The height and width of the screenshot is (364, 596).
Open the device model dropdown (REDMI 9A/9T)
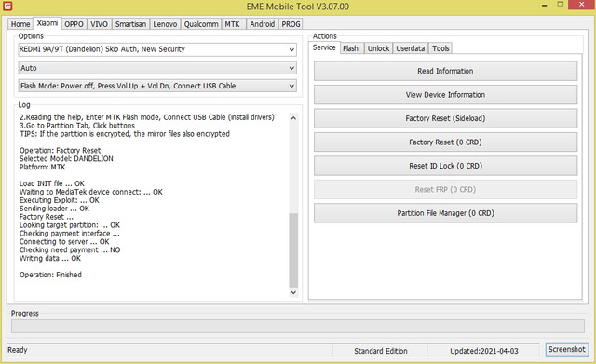[157, 49]
